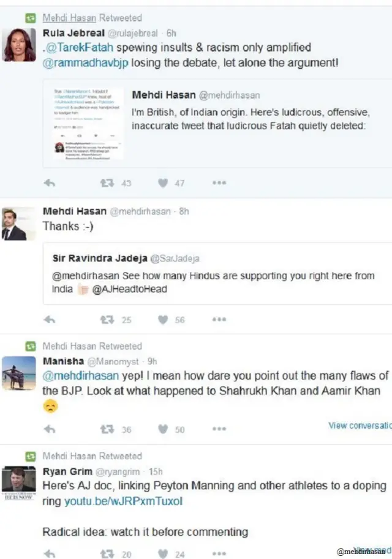This screenshot has width=392, height=559.
Task: Open more options on the 'Thanks :-)' tweet
Action: pyautogui.click(x=219, y=319)
